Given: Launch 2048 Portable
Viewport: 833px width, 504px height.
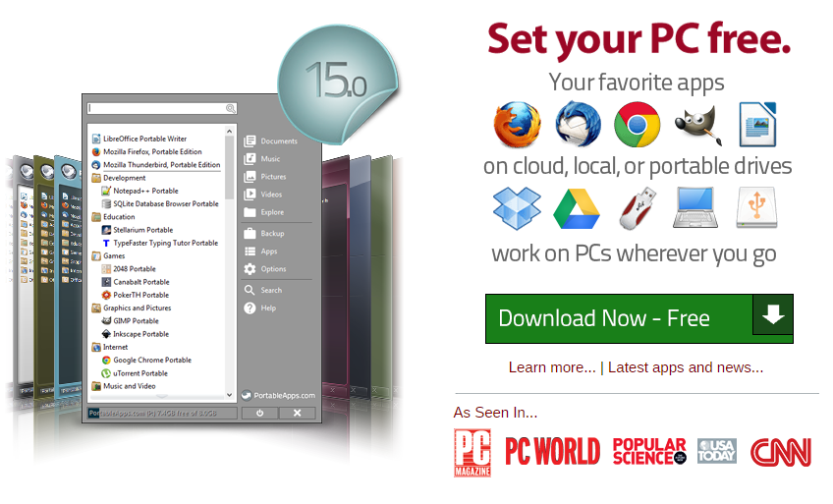Looking at the screenshot, I should (x=129, y=269).
